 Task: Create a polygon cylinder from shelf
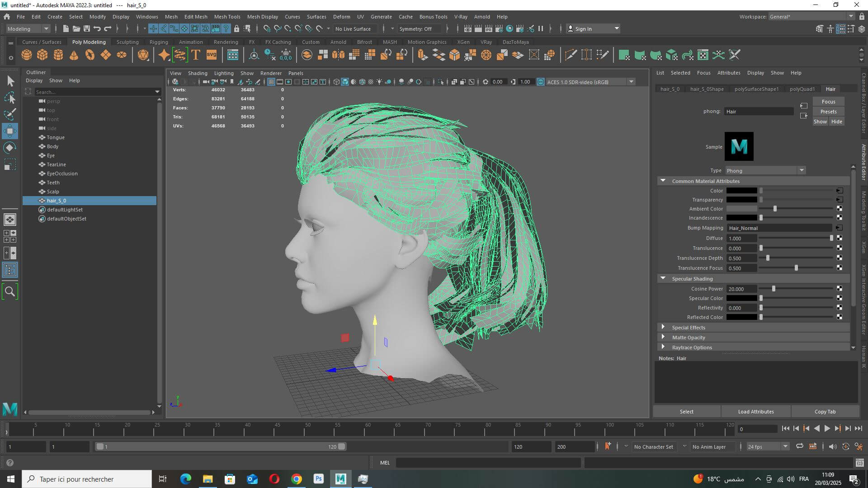[x=58, y=55]
